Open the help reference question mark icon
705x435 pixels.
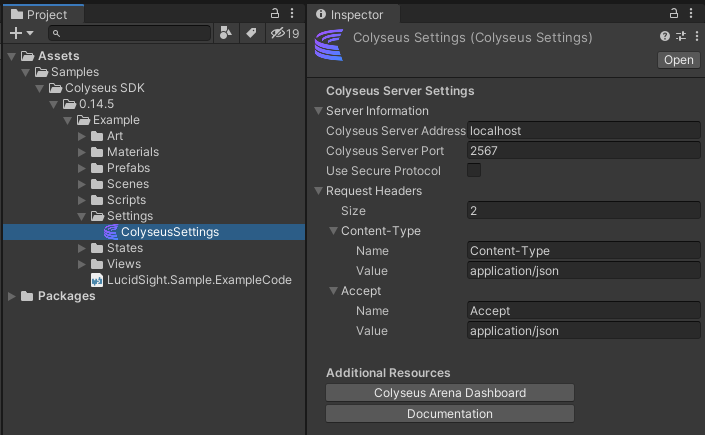tap(665, 36)
